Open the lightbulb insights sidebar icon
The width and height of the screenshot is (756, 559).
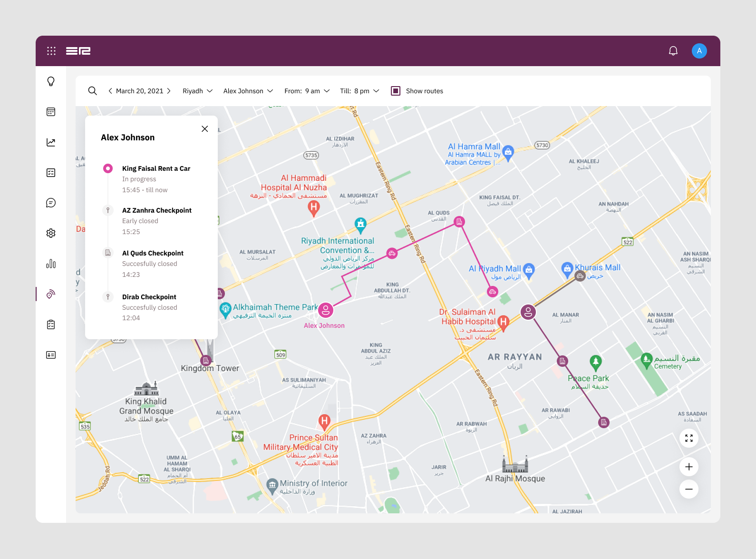coord(51,81)
